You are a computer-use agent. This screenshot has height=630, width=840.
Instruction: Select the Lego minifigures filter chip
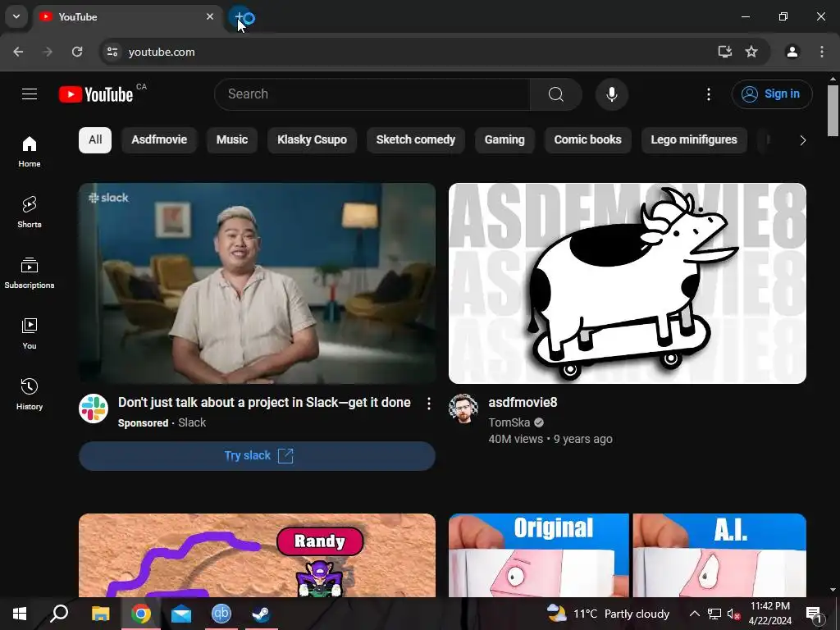click(x=694, y=139)
